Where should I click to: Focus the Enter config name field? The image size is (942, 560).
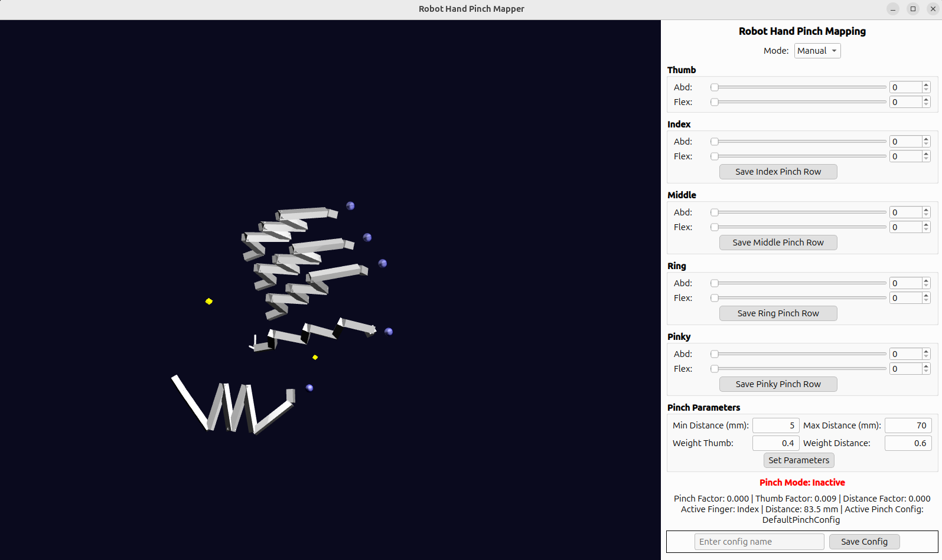pyautogui.click(x=760, y=542)
